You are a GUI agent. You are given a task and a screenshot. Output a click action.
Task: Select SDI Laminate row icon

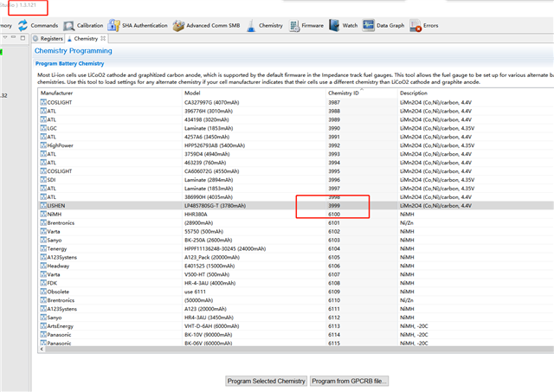43,180
